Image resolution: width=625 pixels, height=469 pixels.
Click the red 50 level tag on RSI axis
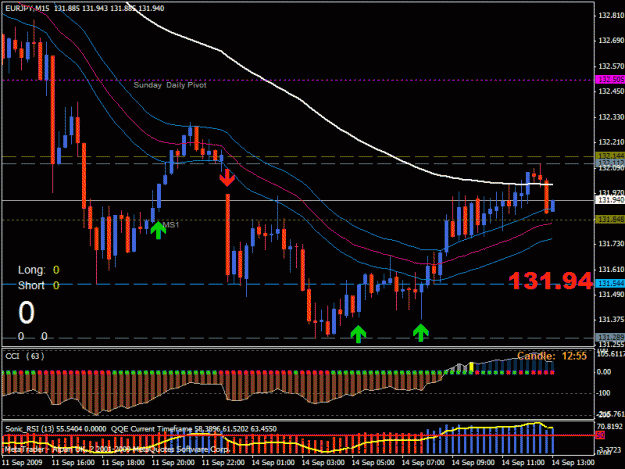coord(600,436)
